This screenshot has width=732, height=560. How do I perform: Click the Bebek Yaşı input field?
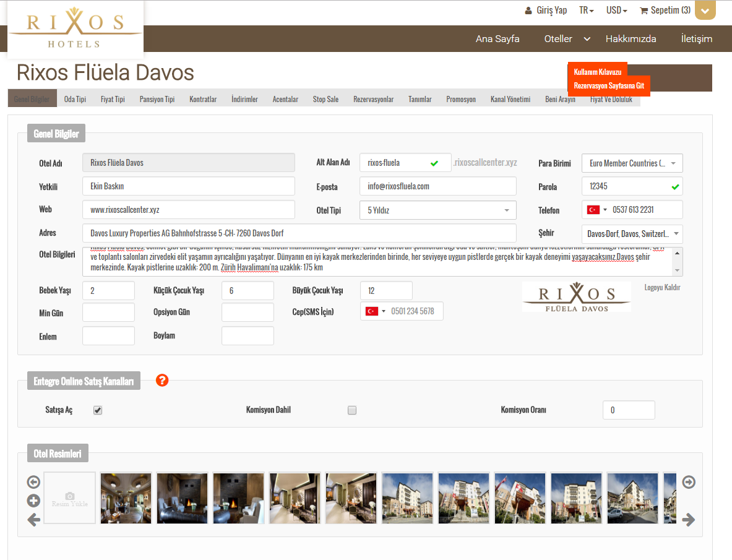point(108,291)
